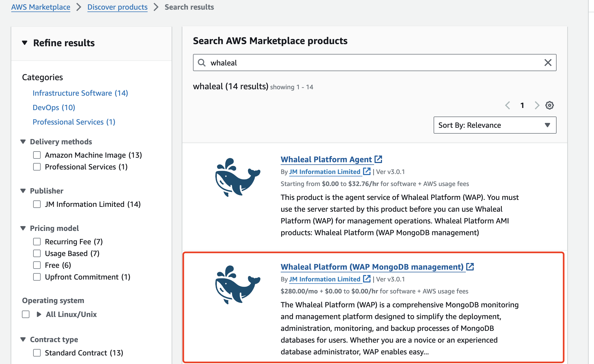Tick the JM Information Limited publisher checkbox

[37, 204]
